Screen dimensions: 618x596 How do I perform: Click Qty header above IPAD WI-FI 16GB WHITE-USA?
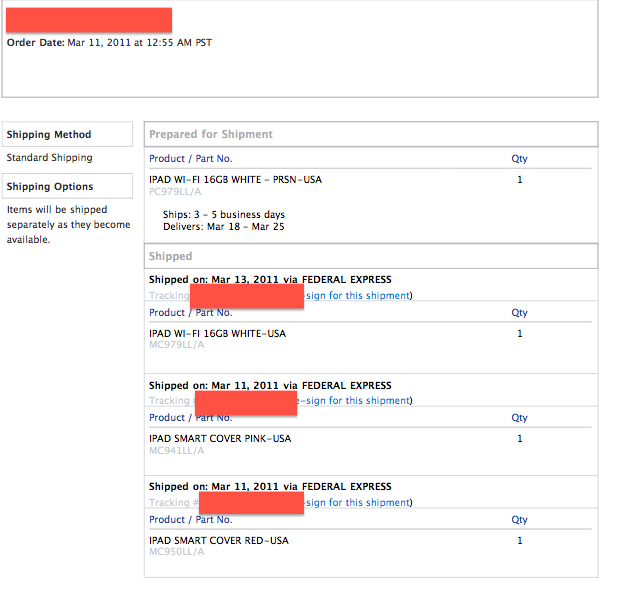tap(519, 313)
